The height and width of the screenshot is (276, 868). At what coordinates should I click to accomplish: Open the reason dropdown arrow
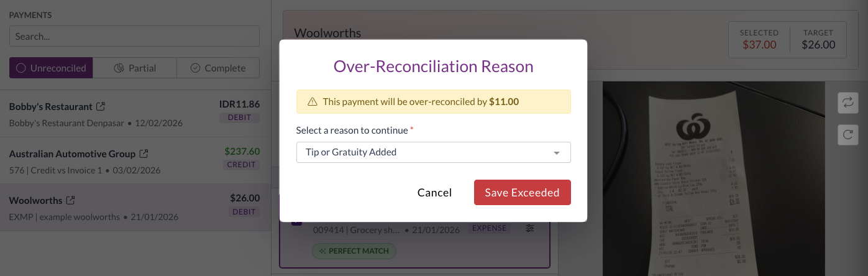pos(556,152)
